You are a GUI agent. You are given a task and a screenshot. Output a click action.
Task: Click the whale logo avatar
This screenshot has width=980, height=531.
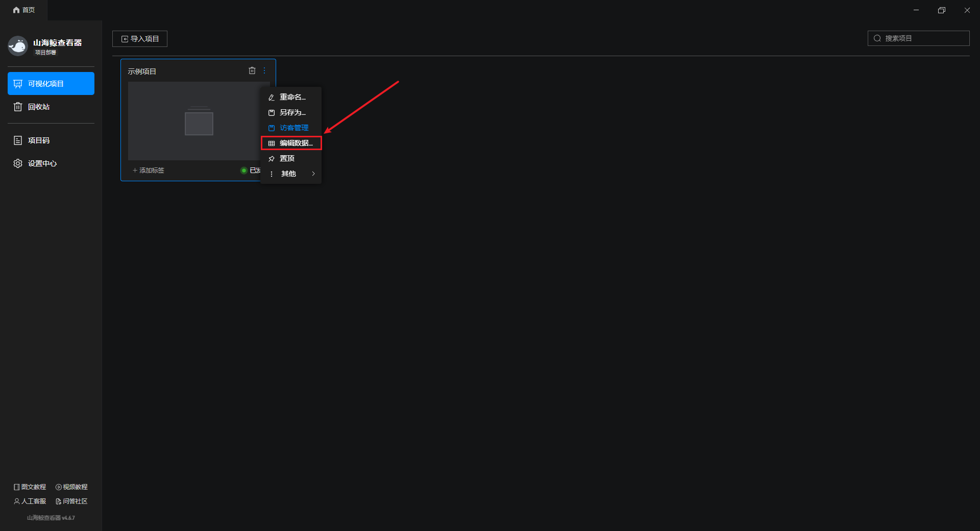click(18, 46)
